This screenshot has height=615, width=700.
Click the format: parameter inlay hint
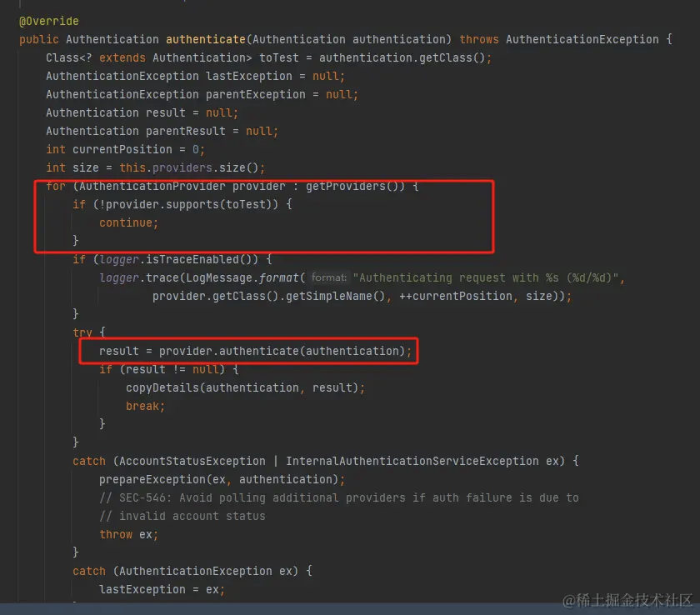point(328,278)
